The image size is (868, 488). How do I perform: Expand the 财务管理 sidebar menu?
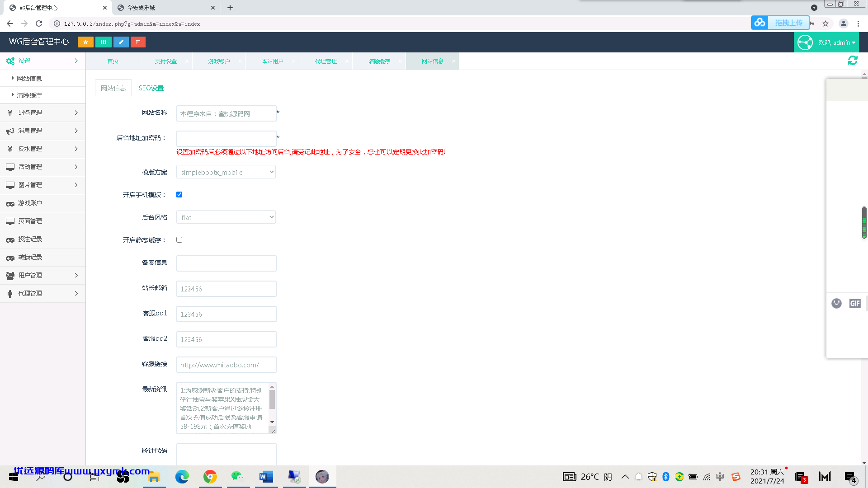[43, 113]
